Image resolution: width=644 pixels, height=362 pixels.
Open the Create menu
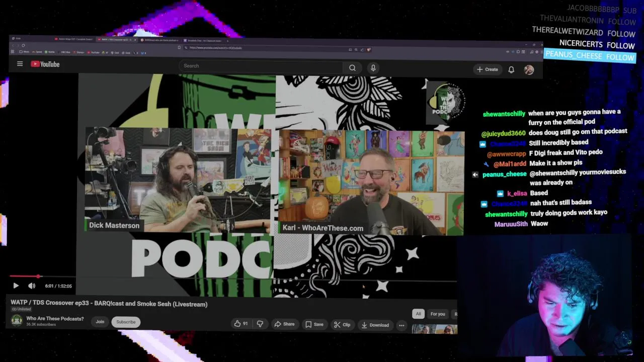pos(487,69)
